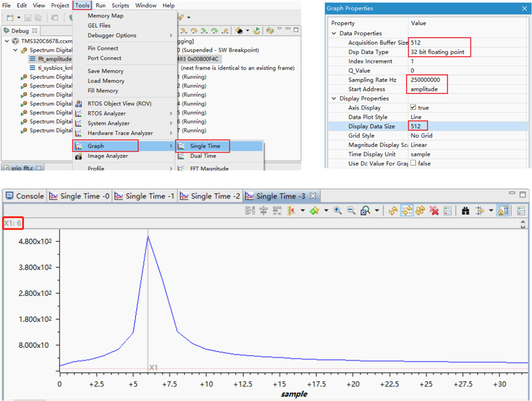Collapse the Display Properties section

pos(334,98)
